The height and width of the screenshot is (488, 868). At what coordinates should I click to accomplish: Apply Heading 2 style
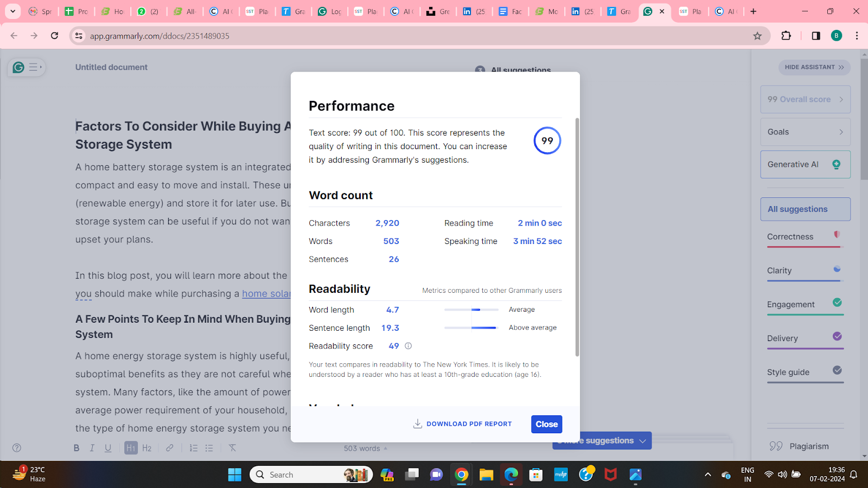click(x=147, y=448)
